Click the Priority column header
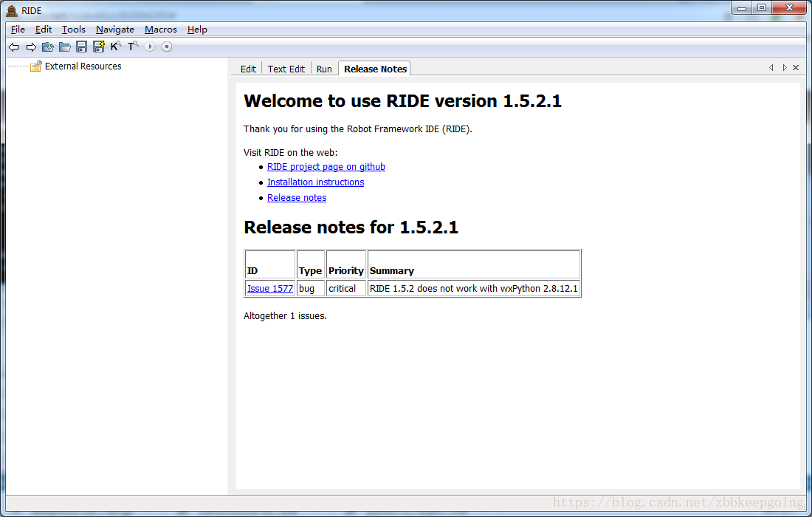Image resolution: width=812 pixels, height=517 pixels. click(346, 265)
